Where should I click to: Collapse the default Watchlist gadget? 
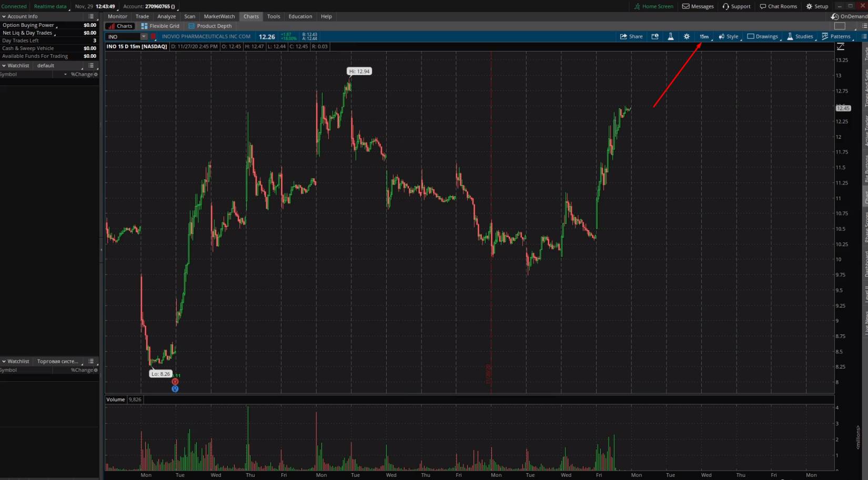pos(4,66)
